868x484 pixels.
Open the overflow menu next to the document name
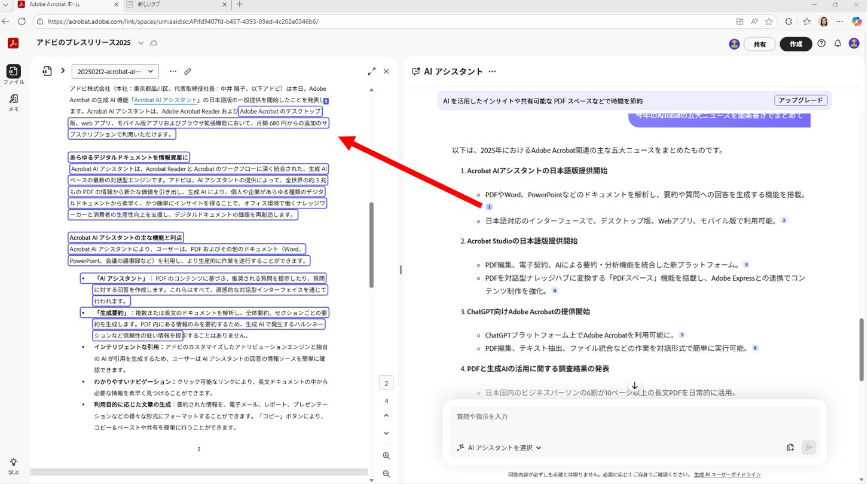[173, 71]
